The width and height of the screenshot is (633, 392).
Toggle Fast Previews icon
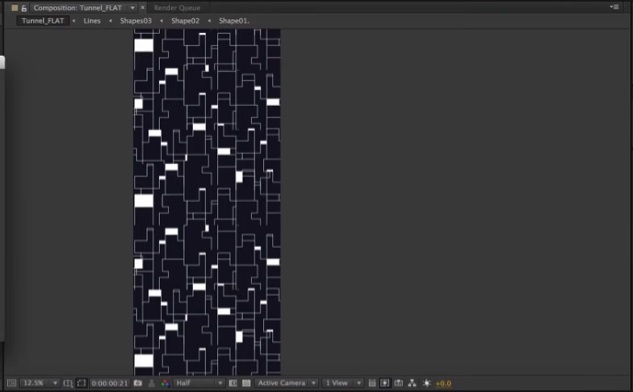(x=385, y=383)
